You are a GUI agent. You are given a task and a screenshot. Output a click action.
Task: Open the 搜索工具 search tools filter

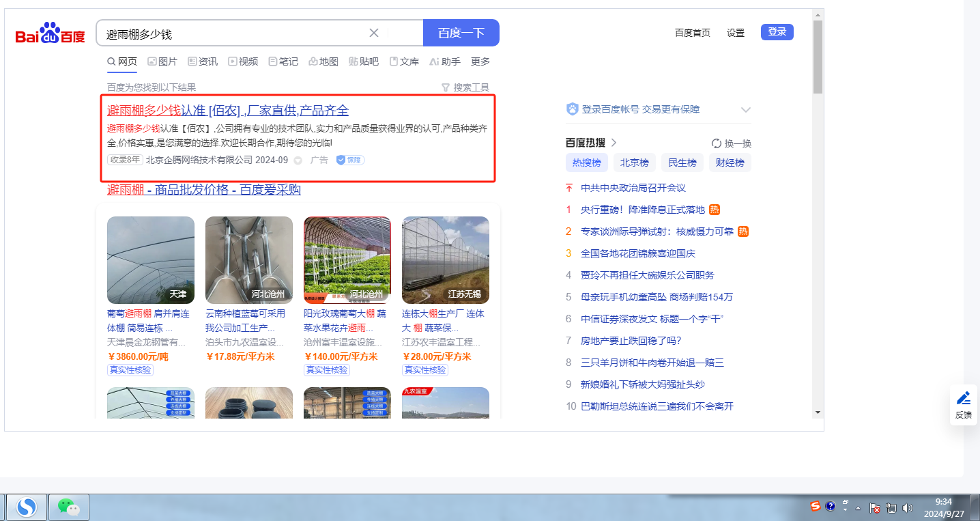465,87
